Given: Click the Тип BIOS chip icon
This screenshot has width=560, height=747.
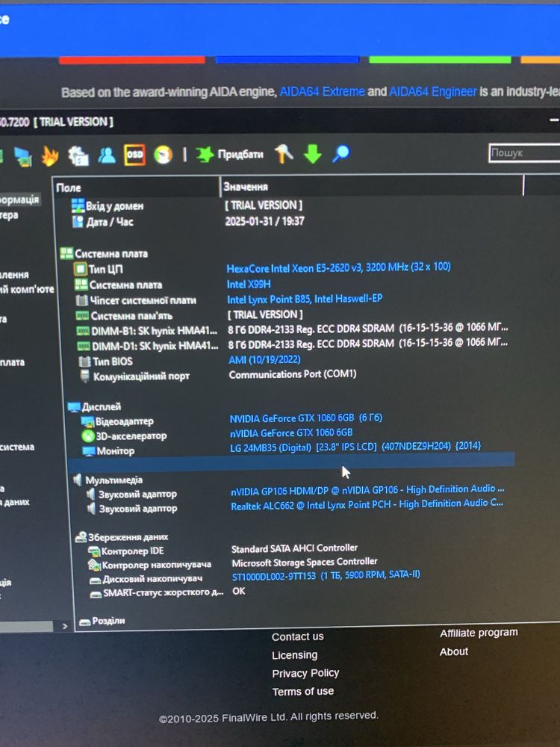Looking at the screenshot, I should pos(84,361).
